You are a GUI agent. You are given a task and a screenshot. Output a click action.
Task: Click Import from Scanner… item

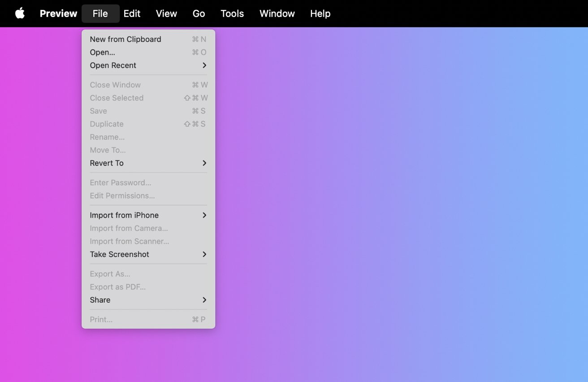(148, 242)
